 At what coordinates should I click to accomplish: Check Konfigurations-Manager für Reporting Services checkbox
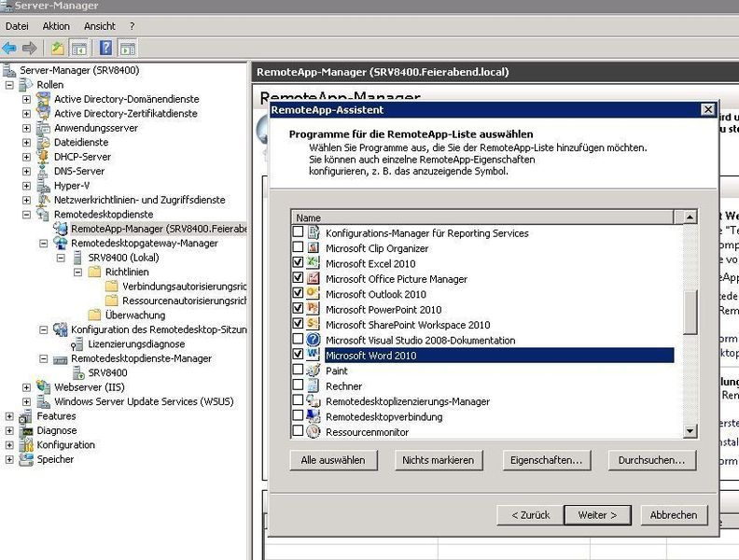(x=298, y=231)
